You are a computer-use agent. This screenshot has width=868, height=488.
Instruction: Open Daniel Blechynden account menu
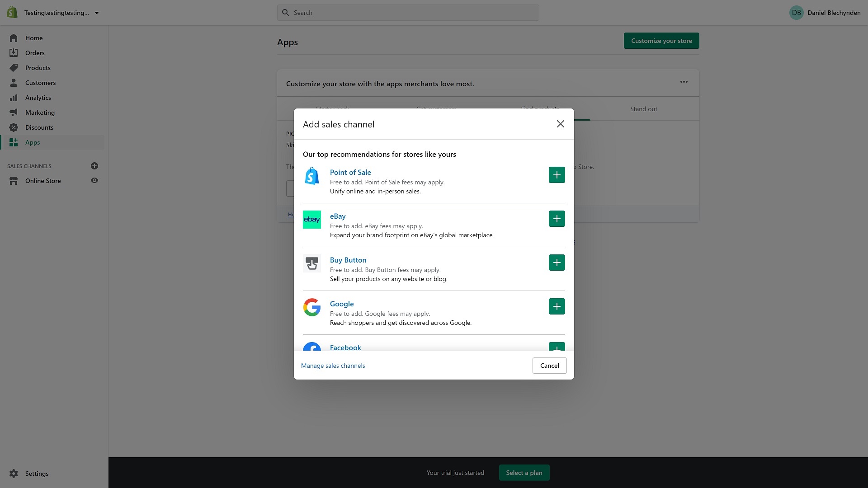pos(834,13)
